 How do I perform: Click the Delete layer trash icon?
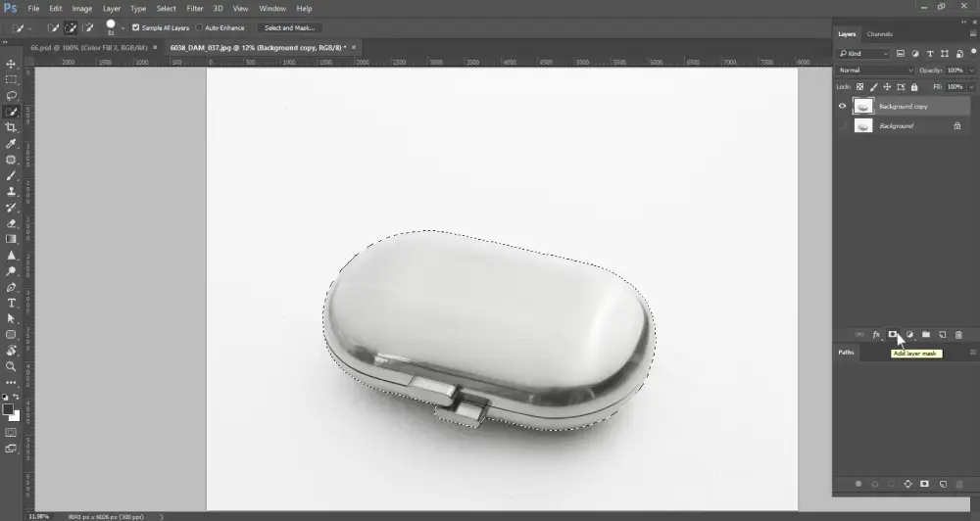pyautogui.click(x=958, y=335)
